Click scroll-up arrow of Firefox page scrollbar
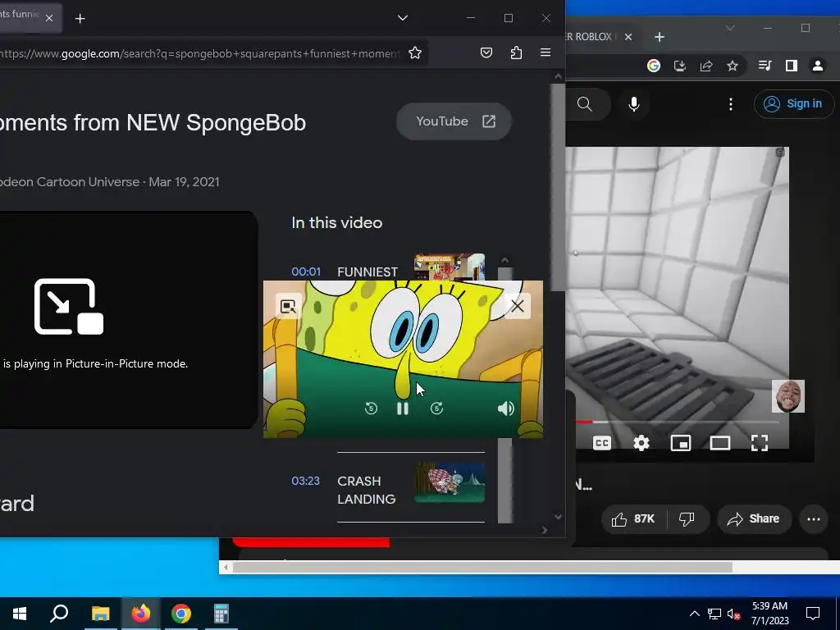 coord(558,76)
